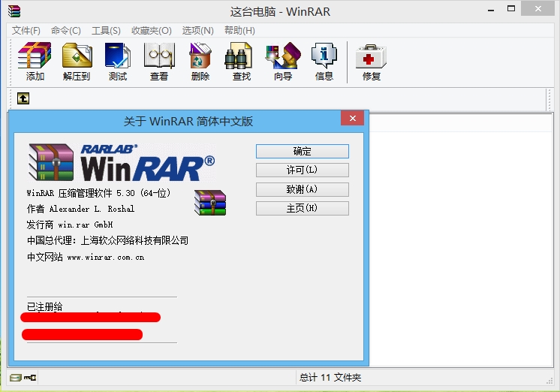This screenshot has height=392, width=560.
Task: Open license via 许可(L) button
Action: (302, 170)
